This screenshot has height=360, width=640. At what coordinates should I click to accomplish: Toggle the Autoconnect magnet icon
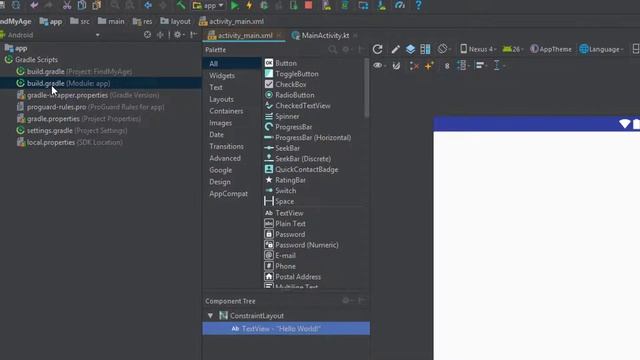[396, 65]
